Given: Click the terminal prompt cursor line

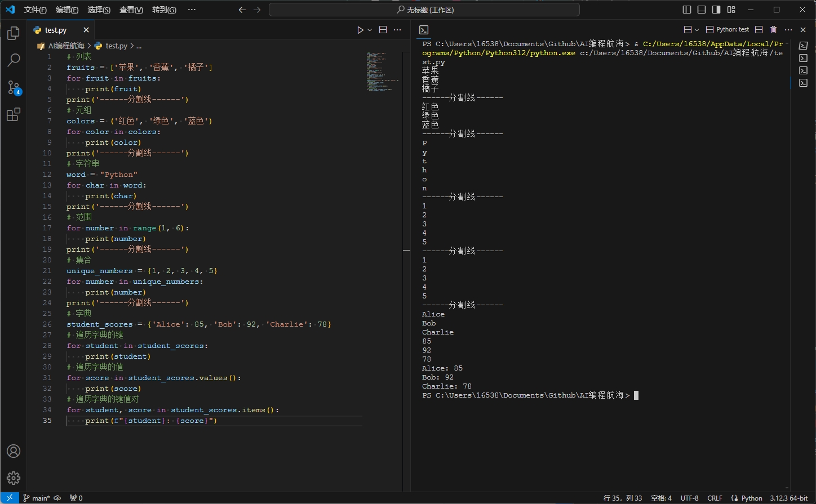Looking at the screenshot, I should pyautogui.click(x=530, y=395).
